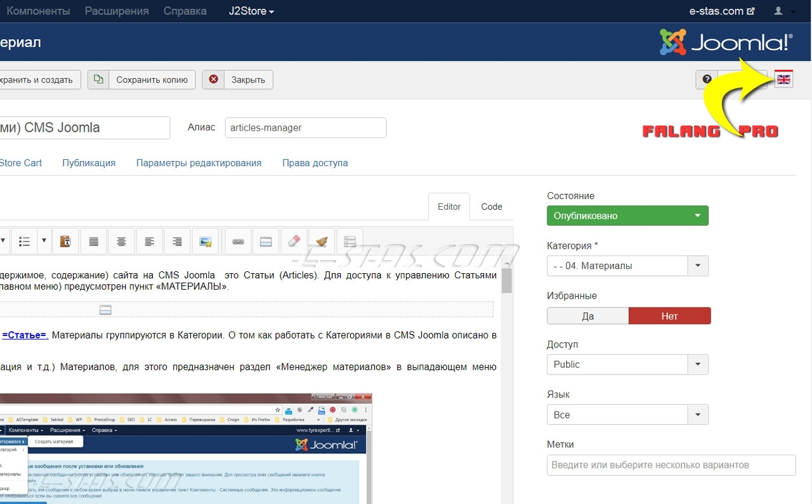Open the e-stas.com site link
The width and height of the screenshot is (812, 504).
tap(723, 11)
